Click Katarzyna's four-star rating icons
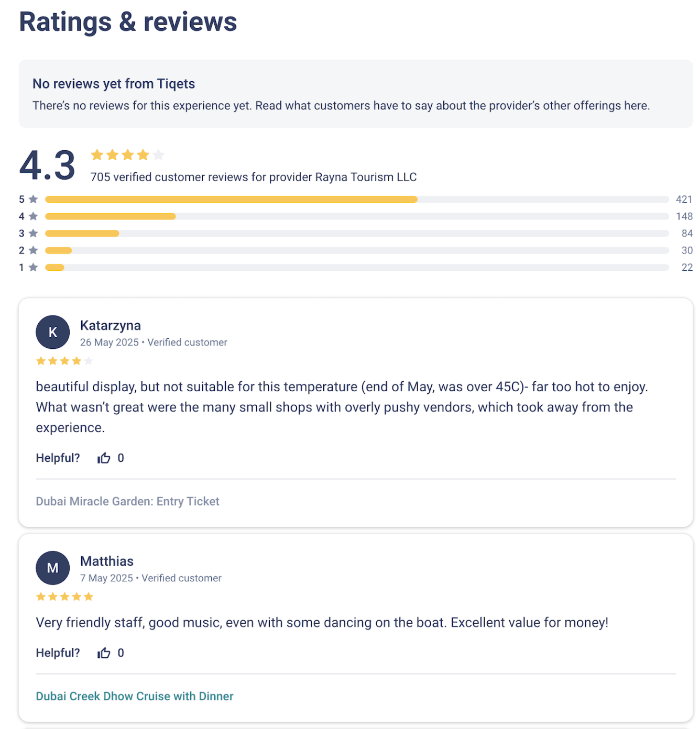Screen dimensions: 700x729 64,361
